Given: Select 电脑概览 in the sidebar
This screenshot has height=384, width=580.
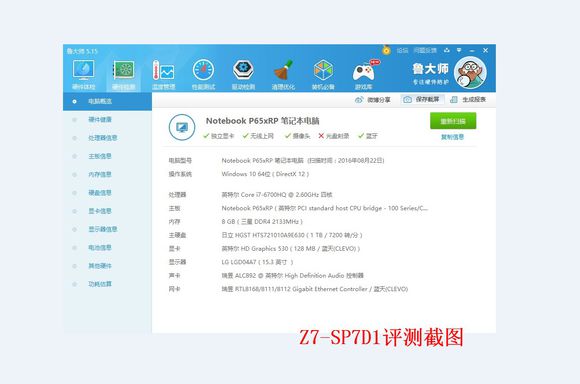Looking at the screenshot, I should click(107, 101).
